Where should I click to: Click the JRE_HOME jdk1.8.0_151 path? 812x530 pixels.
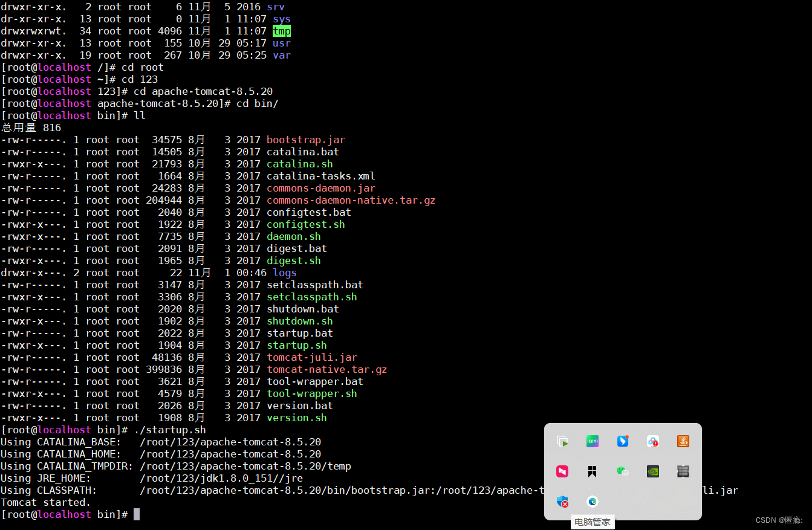[221, 478]
